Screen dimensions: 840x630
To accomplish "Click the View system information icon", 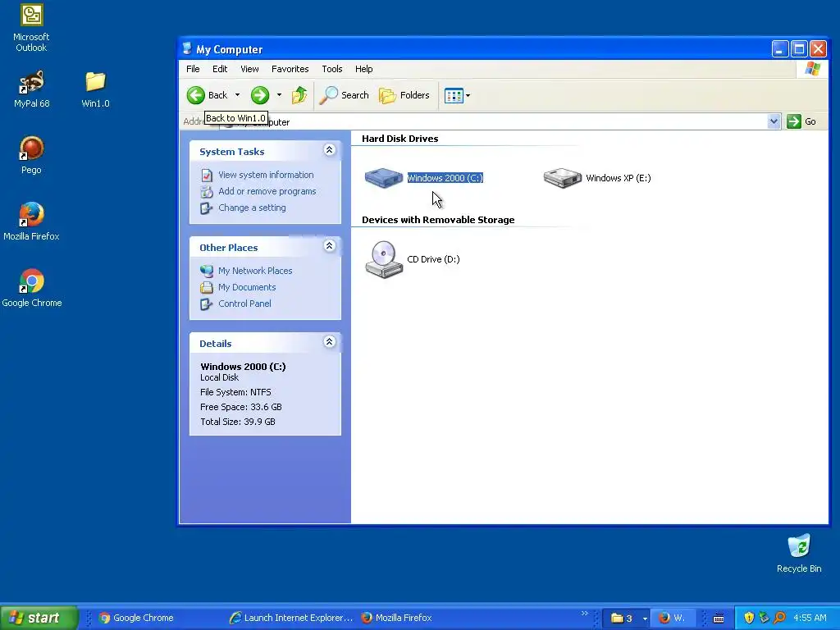I will click(207, 176).
